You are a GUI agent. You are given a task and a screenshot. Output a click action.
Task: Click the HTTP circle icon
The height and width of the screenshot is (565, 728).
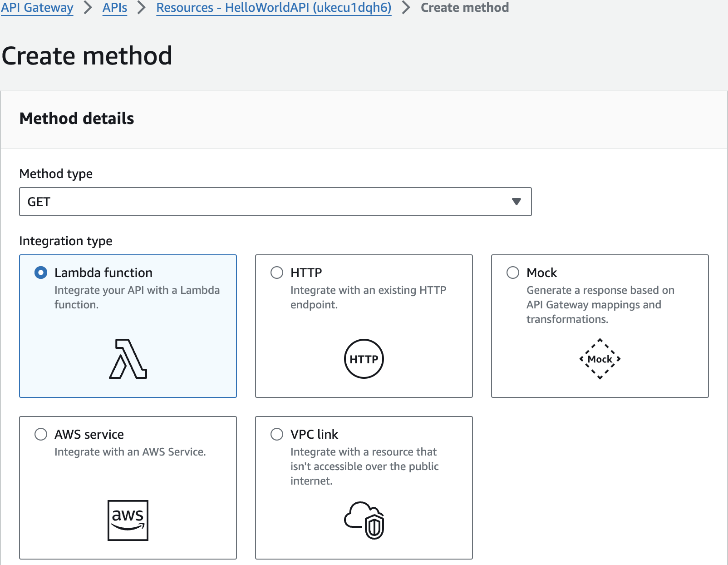pyautogui.click(x=364, y=359)
